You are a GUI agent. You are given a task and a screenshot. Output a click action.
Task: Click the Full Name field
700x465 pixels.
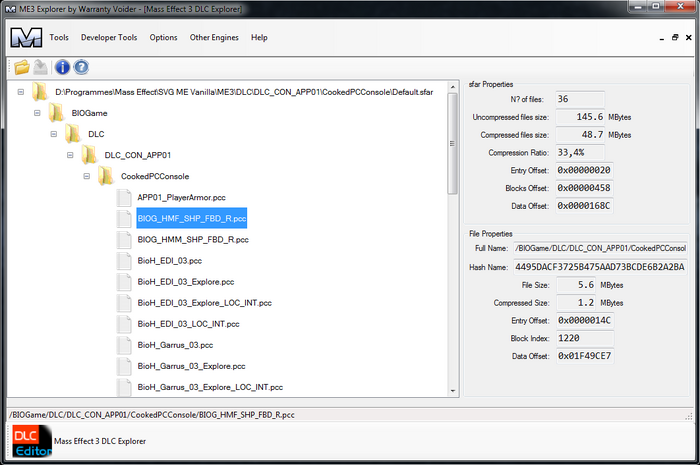[600, 248]
